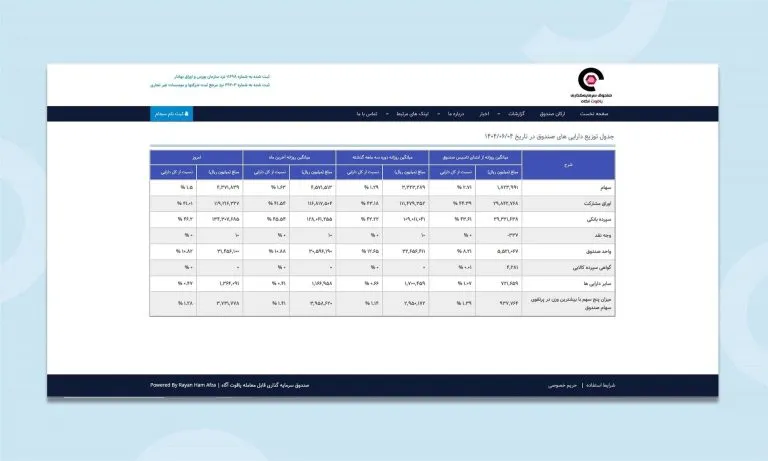This screenshot has width=768, height=461.
Task: Click the سپرده بانکی row label
Action: pyautogui.click(x=599, y=219)
